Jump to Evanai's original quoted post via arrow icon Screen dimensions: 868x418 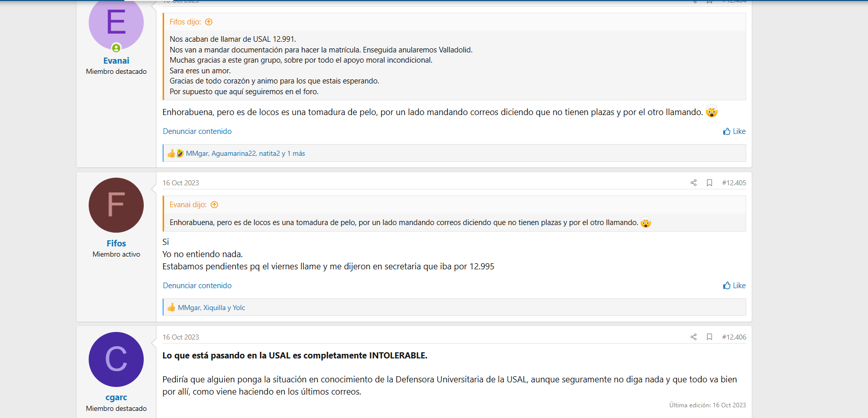(215, 205)
